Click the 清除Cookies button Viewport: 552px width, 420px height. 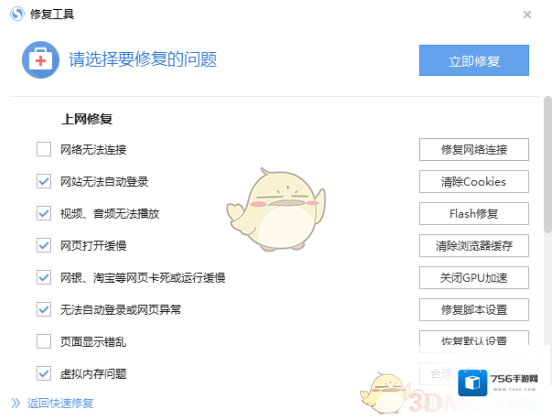point(474,182)
